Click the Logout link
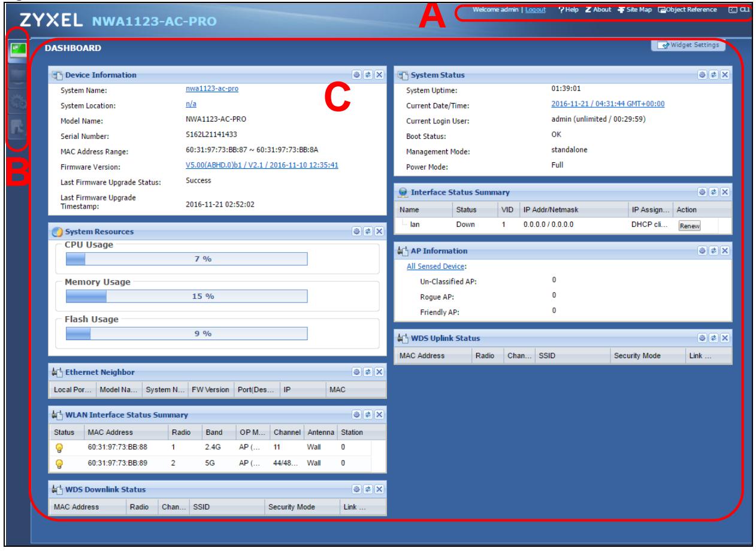Screen dimensions: 756x551 (535, 10)
